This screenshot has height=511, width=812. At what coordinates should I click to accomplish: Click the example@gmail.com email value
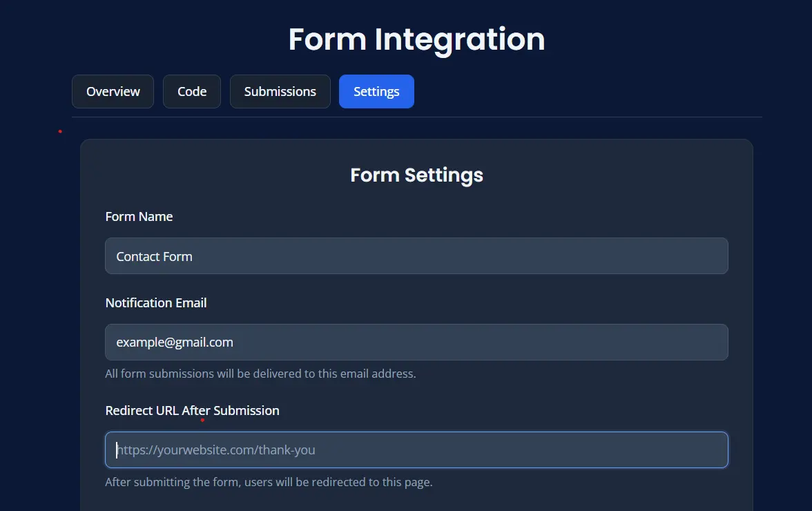click(175, 343)
